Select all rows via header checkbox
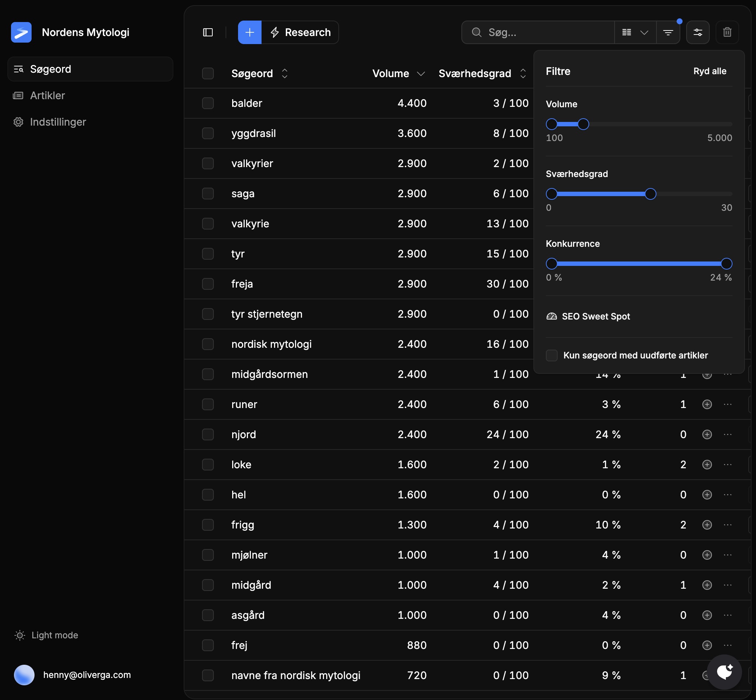The width and height of the screenshot is (756, 700). [x=208, y=73]
